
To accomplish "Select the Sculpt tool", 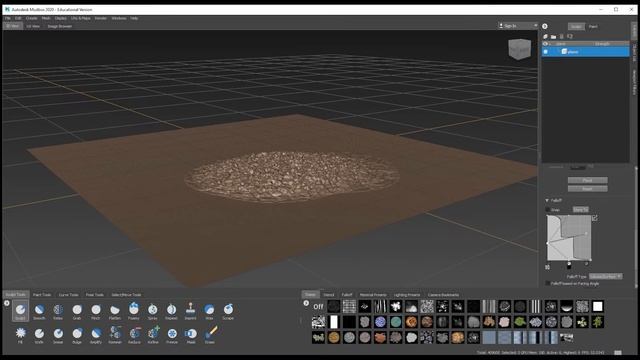I will pyautogui.click(x=20, y=311).
